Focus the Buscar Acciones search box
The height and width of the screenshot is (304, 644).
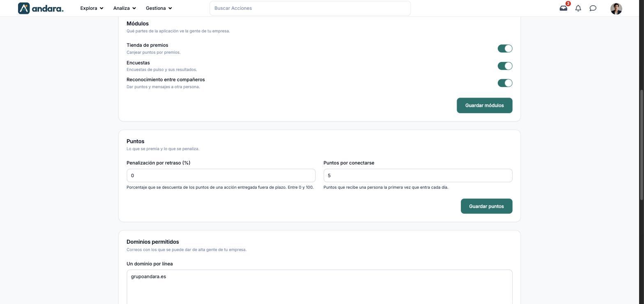tap(310, 8)
